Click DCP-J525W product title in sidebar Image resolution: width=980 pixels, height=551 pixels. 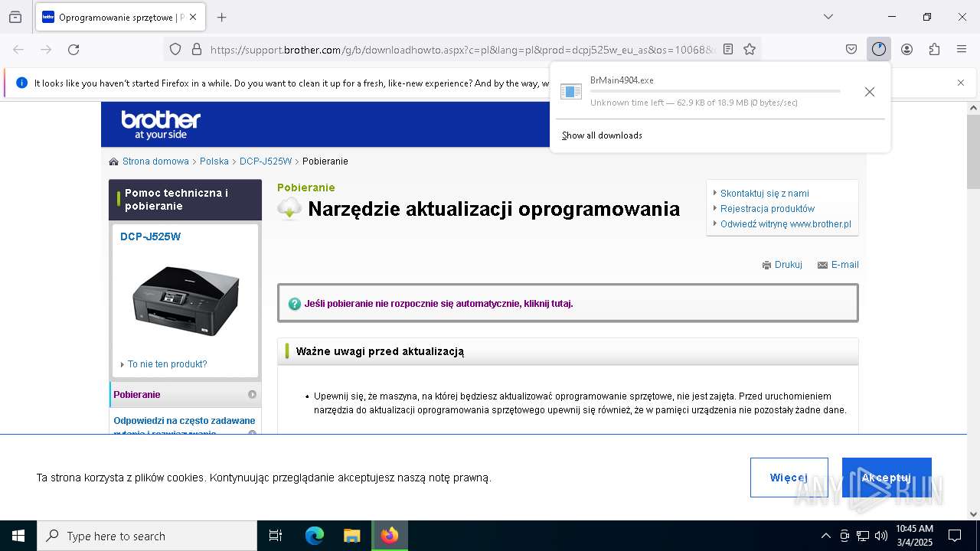150,236
